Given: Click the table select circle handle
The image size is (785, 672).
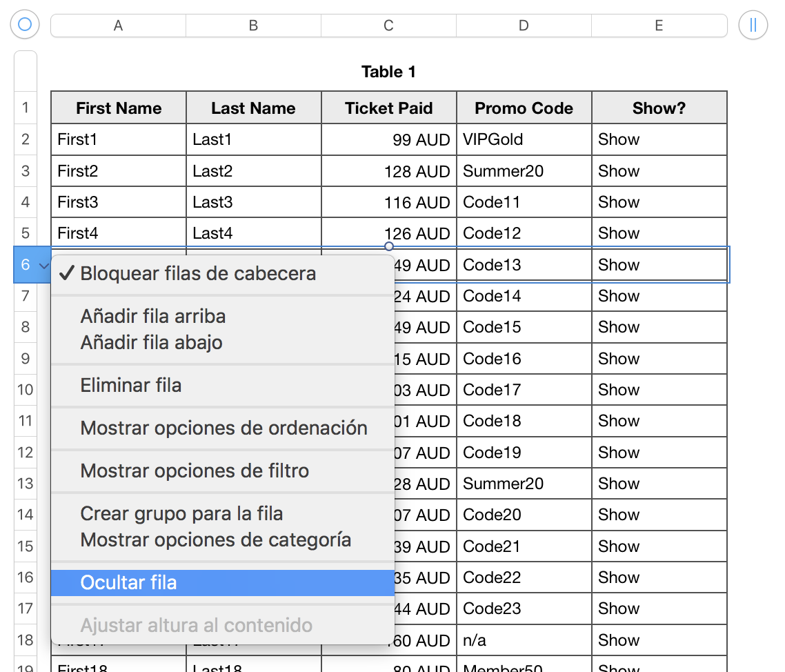Looking at the screenshot, I should [25, 25].
